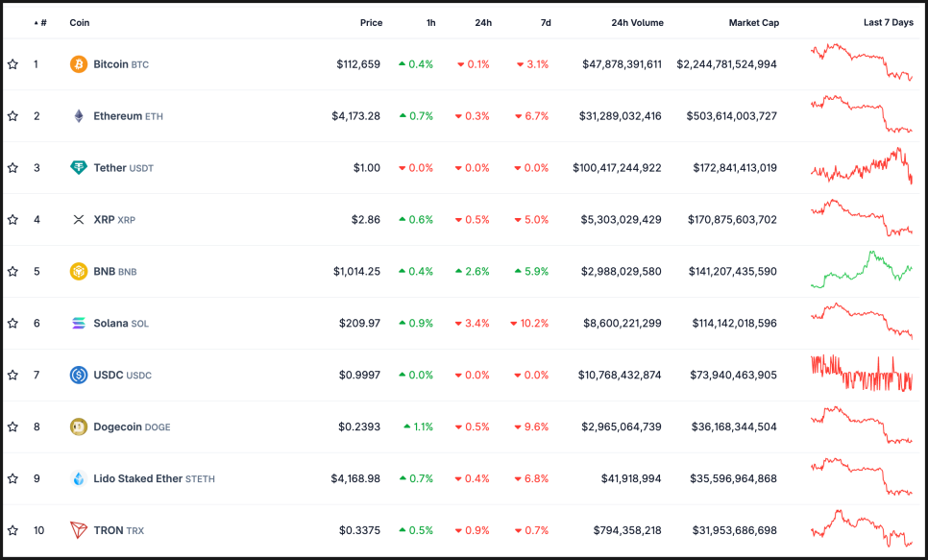This screenshot has height=560, width=928.
Task: Click Ethereum price $4,173.28
Action: click(355, 116)
